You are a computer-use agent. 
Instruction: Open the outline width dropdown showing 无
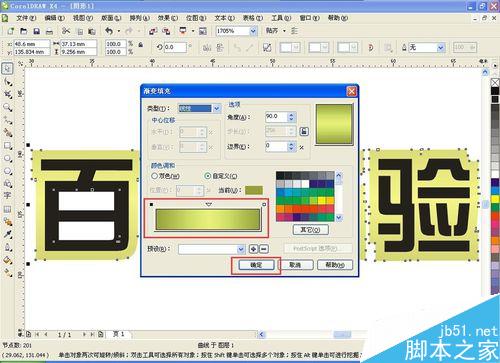441,47
